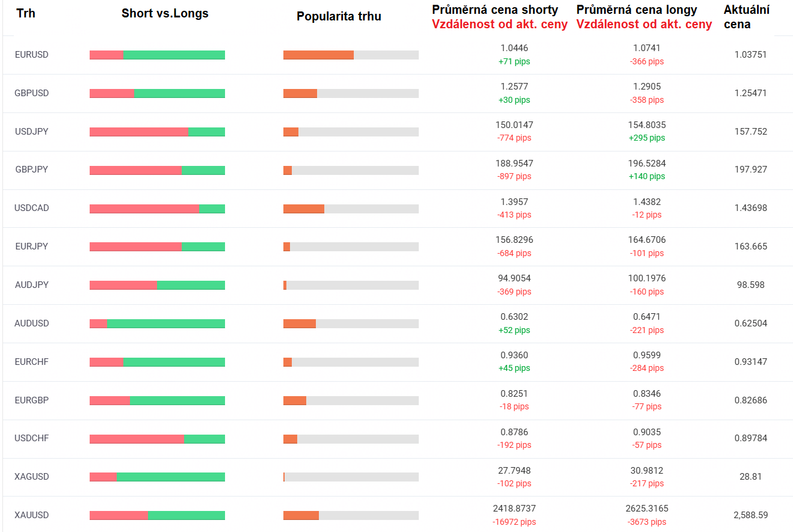
Task: Sort by 'Popularita trhu' column header
Action: point(339,17)
